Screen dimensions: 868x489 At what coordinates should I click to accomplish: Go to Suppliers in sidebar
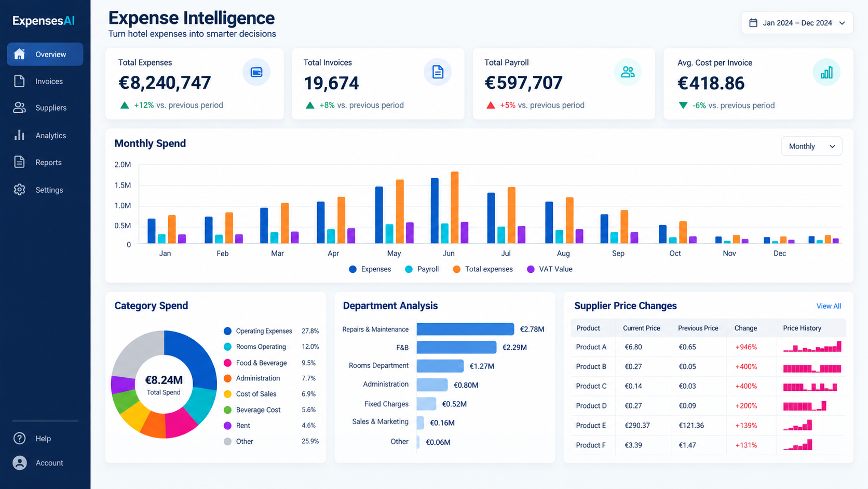point(51,108)
